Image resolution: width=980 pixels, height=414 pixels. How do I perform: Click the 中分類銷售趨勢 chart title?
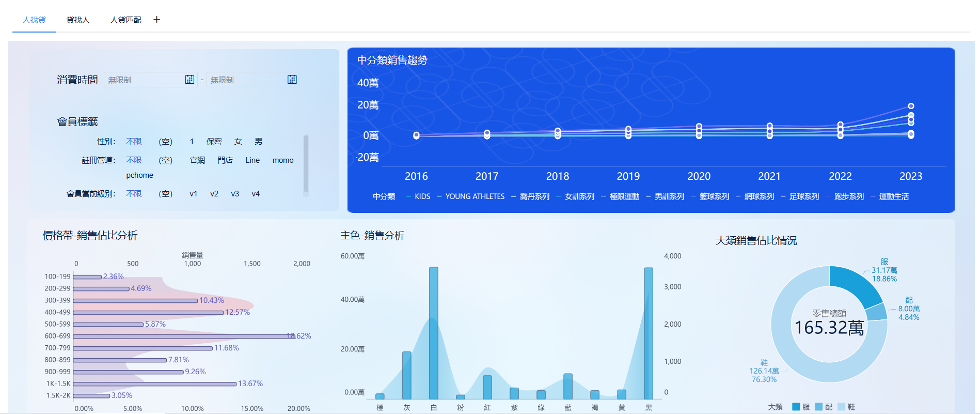point(392,60)
